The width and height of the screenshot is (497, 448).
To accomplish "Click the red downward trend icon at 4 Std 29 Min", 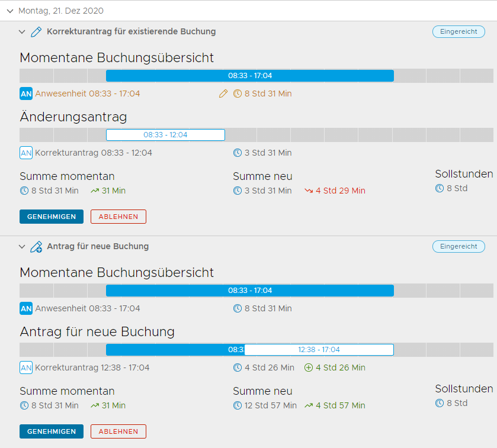I will 309,191.
